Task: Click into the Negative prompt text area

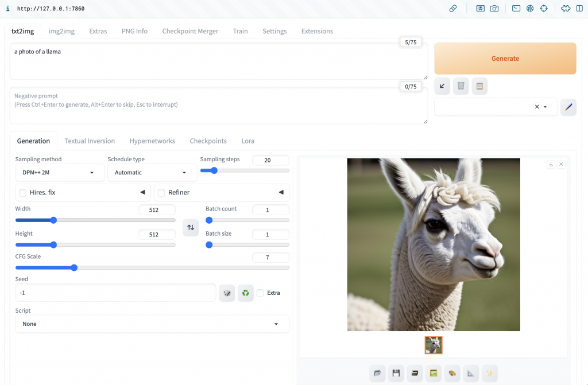Action: click(219, 106)
